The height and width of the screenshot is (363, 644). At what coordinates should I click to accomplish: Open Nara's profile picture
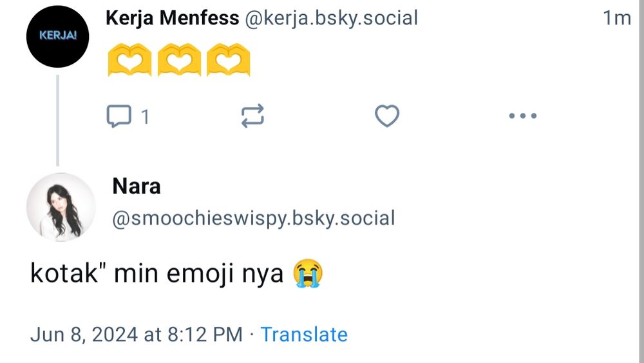coord(61,207)
